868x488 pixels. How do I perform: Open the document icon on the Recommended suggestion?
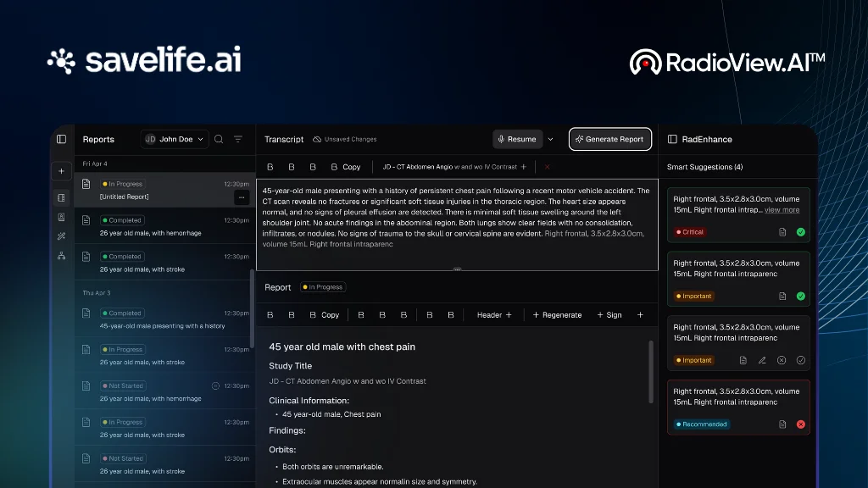pyautogui.click(x=782, y=424)
